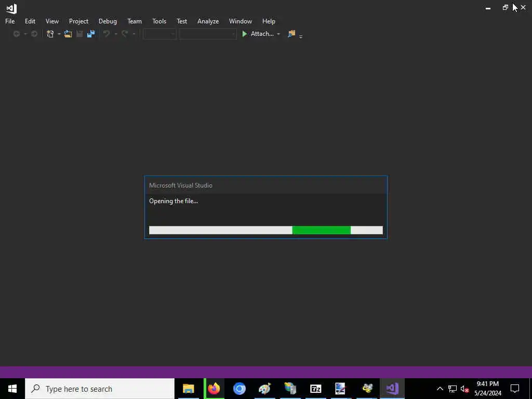
Task: Expand the Attach button dropdown arrow
Action: 278,34
